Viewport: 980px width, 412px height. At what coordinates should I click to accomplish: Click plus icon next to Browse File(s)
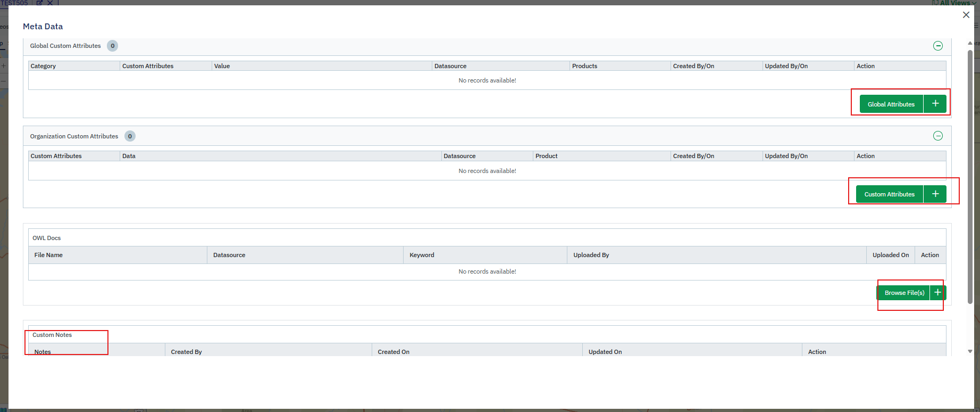938,293
